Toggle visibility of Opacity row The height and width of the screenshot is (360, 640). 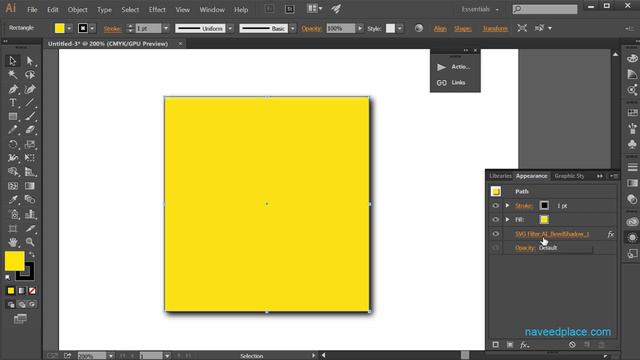coord(495,248)
